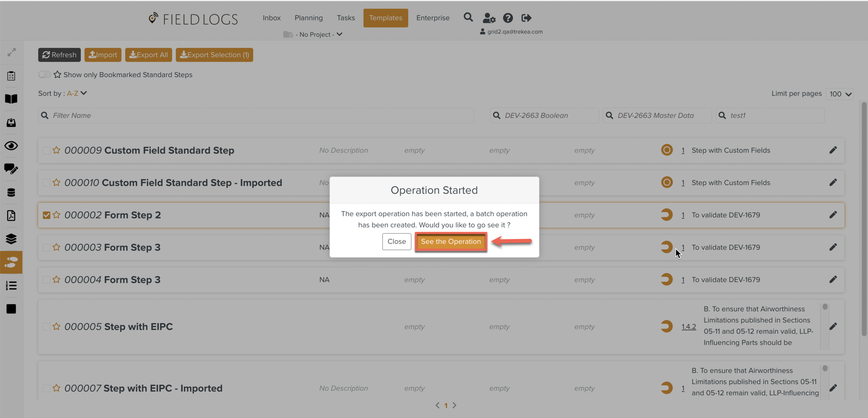Open the PDF document sidebar icon
The image size is (868, 418).
coord(11,215)
